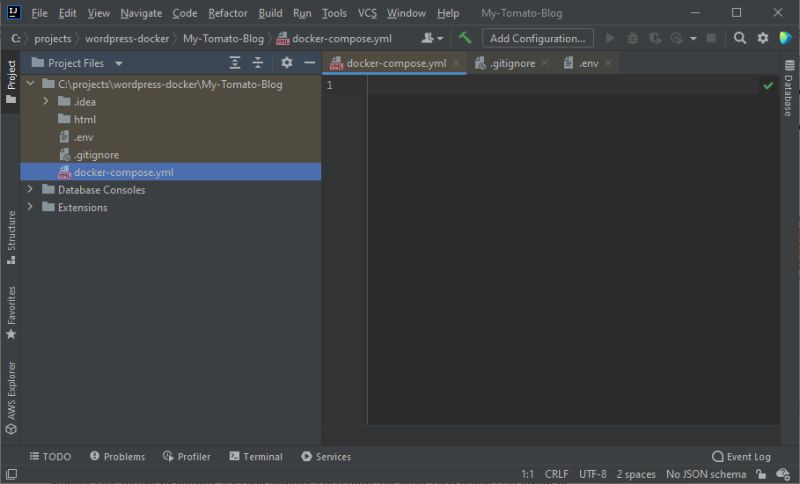
Task: Switch to the .env editor tab
Action: click(x=588, y=63)
